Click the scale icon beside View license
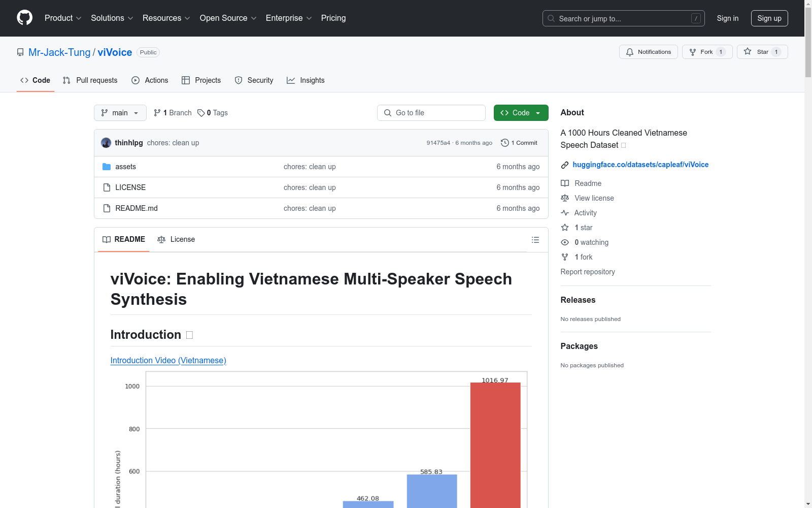The width and height of the screenshot is (812, 508). coord(565,198)
